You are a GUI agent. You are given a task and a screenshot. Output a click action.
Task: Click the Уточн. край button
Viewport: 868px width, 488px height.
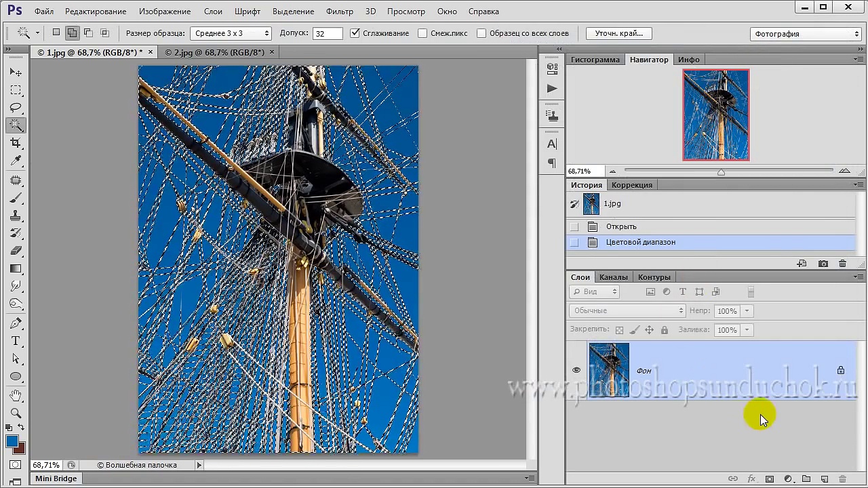tap(619, 33)
